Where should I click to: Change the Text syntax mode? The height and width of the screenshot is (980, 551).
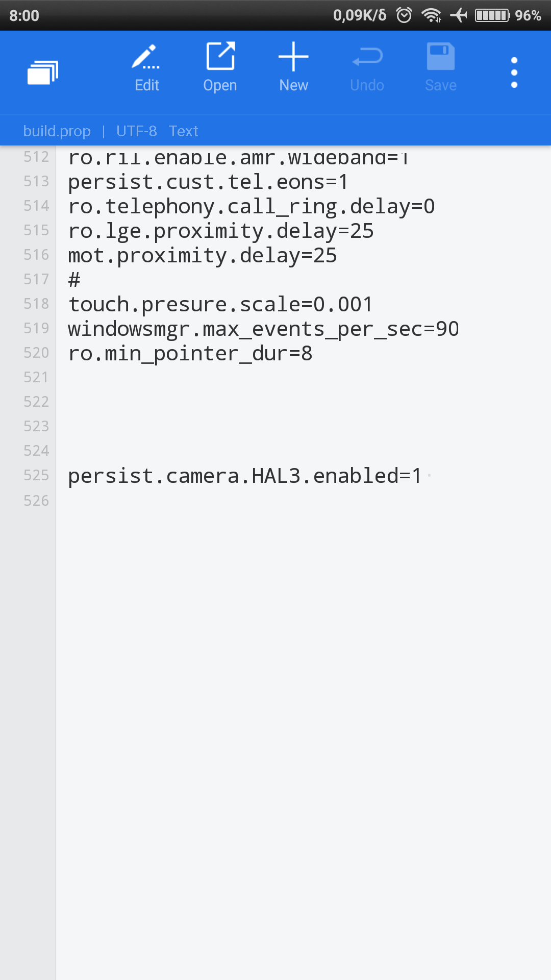pyautogui.click(x=183, y=131)
